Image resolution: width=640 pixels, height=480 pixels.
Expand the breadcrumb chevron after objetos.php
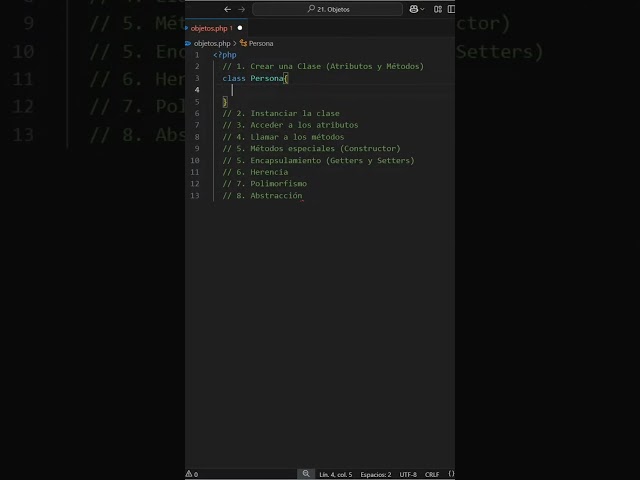coord(235,43)
